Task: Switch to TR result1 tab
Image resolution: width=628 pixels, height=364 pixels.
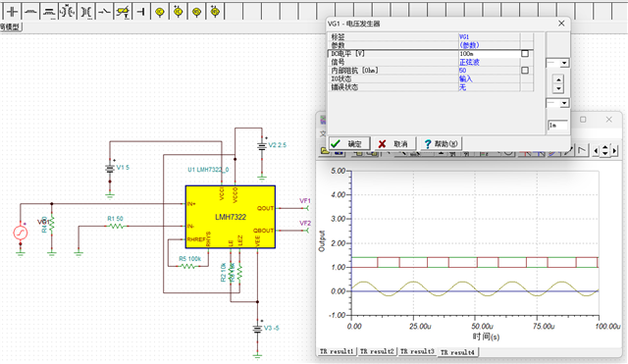Action: (x=337, y=351)
